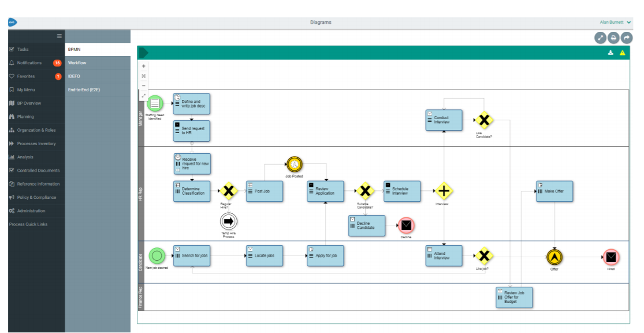Click the print round button
This screenshot has height=333, width=644.
tap(613, 38)
